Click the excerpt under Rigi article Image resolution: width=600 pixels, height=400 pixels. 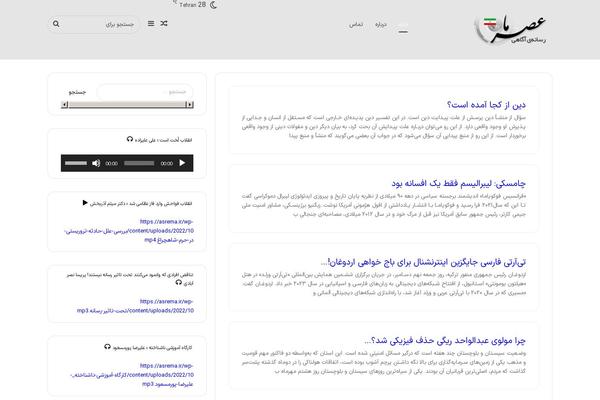tap(384, 362)
